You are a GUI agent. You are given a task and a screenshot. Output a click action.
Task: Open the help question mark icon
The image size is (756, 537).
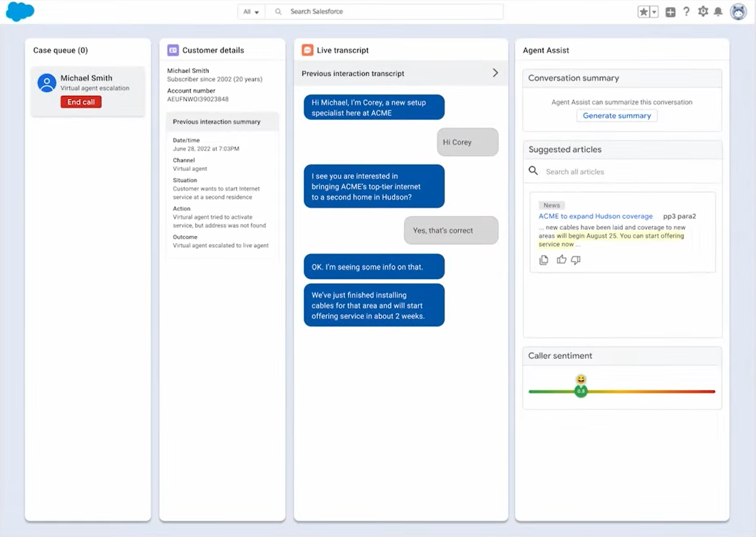[686, 12]
